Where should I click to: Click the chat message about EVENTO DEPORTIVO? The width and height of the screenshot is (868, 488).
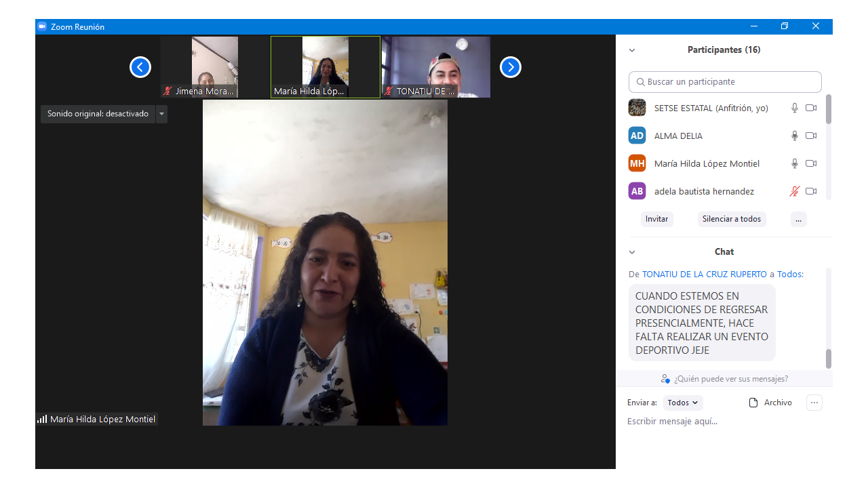point(702,323)
